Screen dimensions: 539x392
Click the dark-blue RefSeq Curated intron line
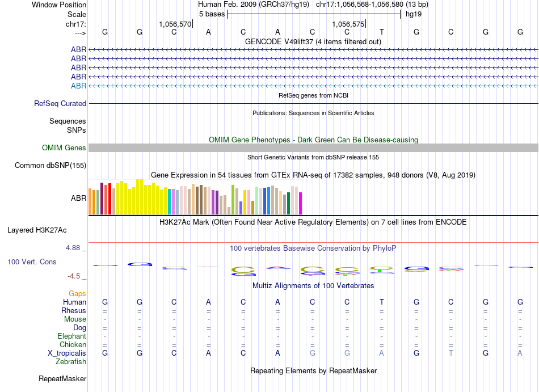pos(314,103)
